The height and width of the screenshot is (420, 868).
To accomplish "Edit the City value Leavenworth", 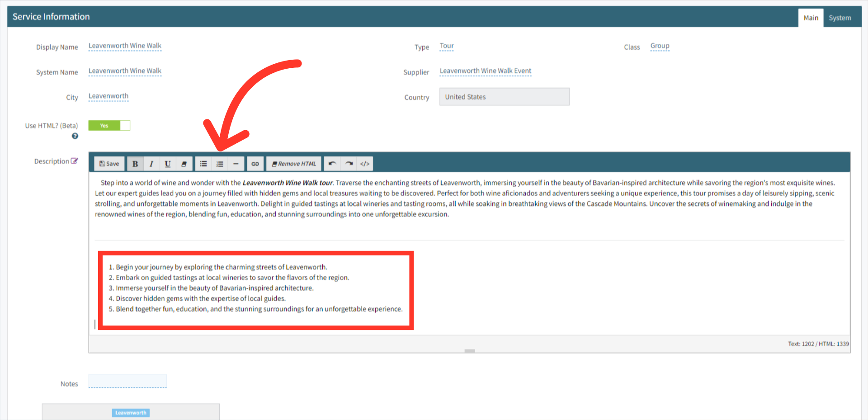I will point(108,96).
